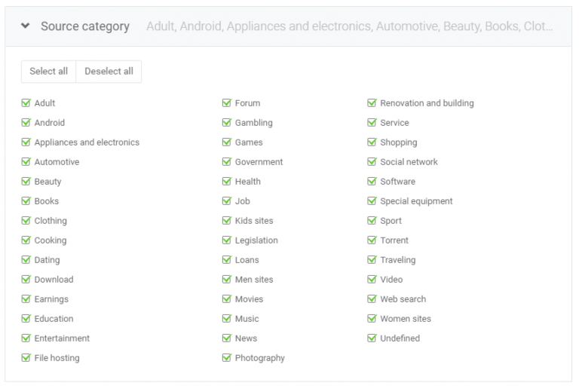Image resolution: width=579 pixels, height=392 pixels.
Task: Click the Source category header title
Action: pos(84,26)
